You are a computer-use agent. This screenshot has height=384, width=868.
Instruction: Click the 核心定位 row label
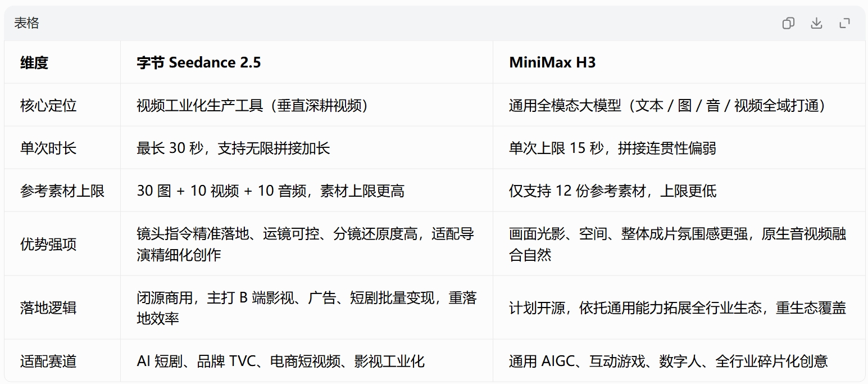tap(48, 105)
